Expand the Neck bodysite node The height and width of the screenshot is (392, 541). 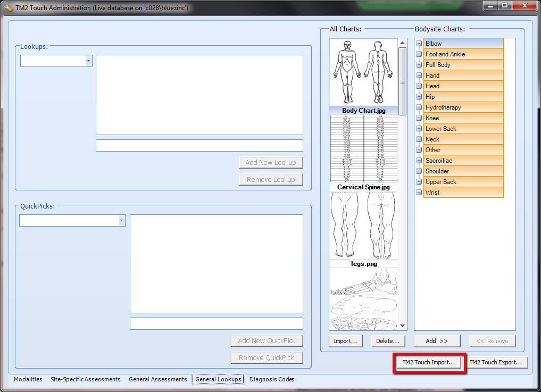click(x=419, y=139)
